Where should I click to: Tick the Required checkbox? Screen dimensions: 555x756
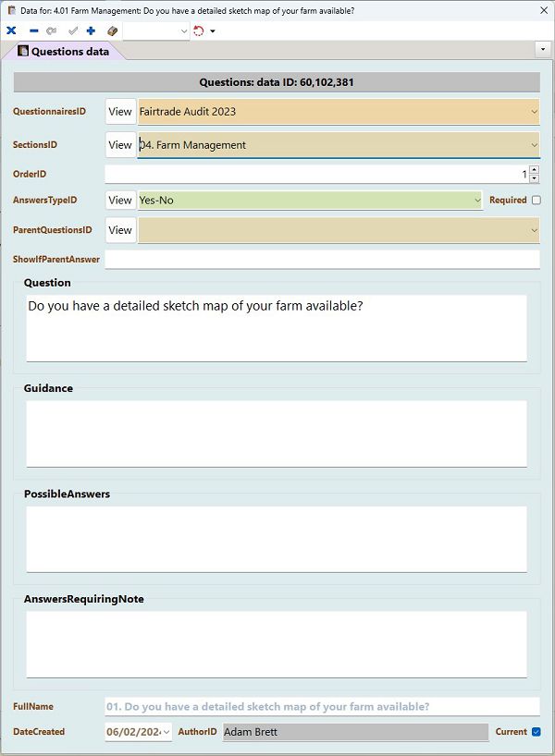(536, 200)
